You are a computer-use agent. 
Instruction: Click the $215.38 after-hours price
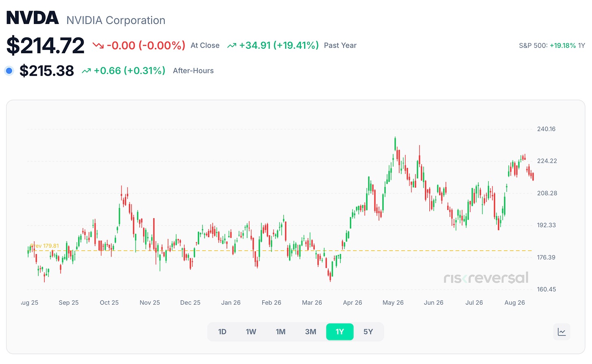click(x=47, y=71)
